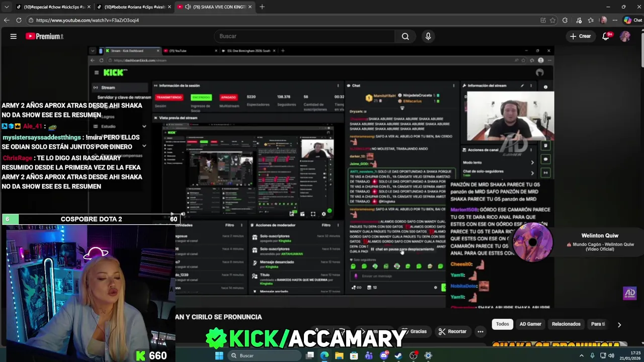The width and height of the screenshot is (644, 362).
Task: Open the split screen icon in address bar
Action: (543, 20)
